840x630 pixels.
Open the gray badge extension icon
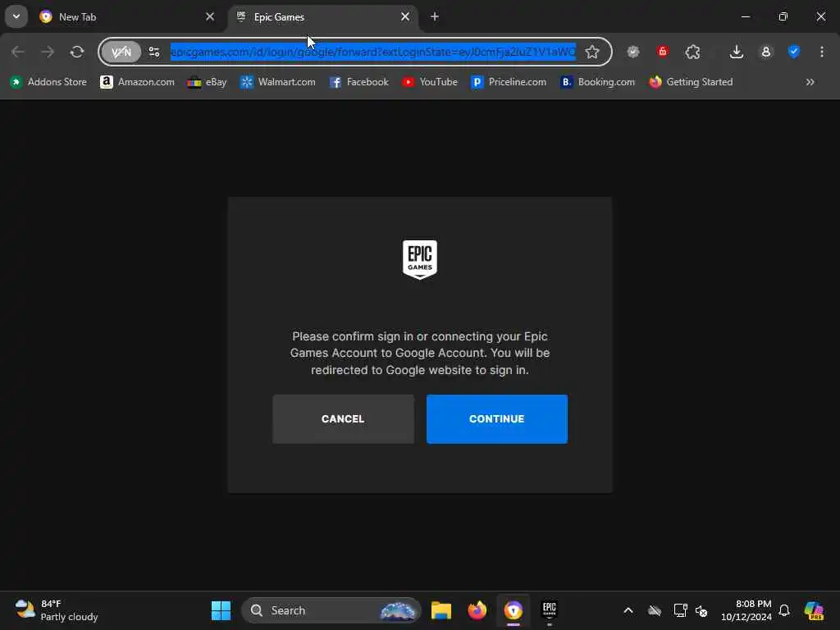click(633, 52)
